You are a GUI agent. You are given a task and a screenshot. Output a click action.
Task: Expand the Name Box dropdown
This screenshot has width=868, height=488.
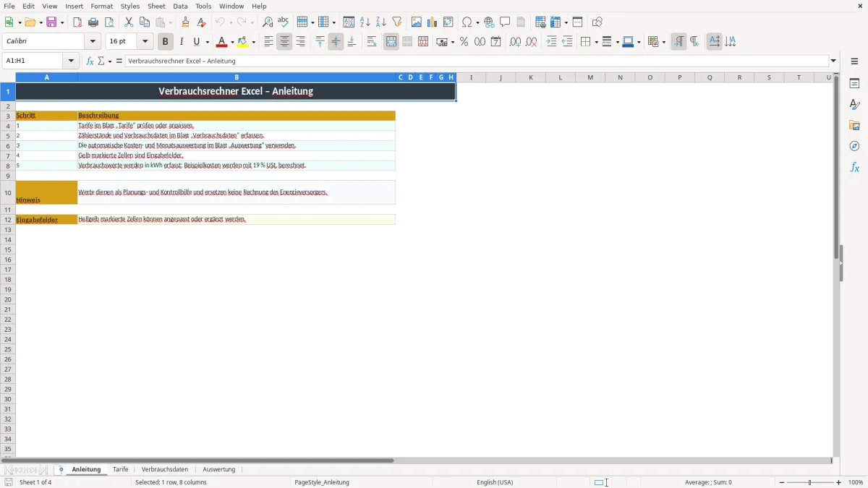point(71,61)
